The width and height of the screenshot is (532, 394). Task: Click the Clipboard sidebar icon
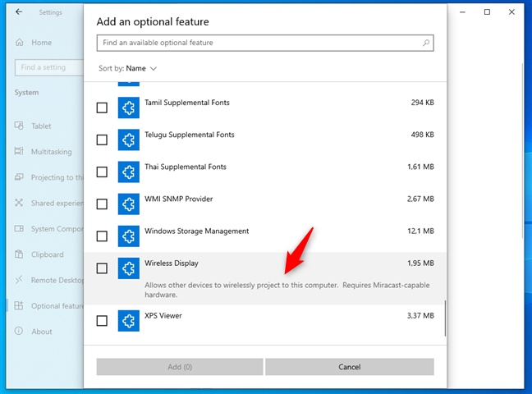(x=19, y=254)
